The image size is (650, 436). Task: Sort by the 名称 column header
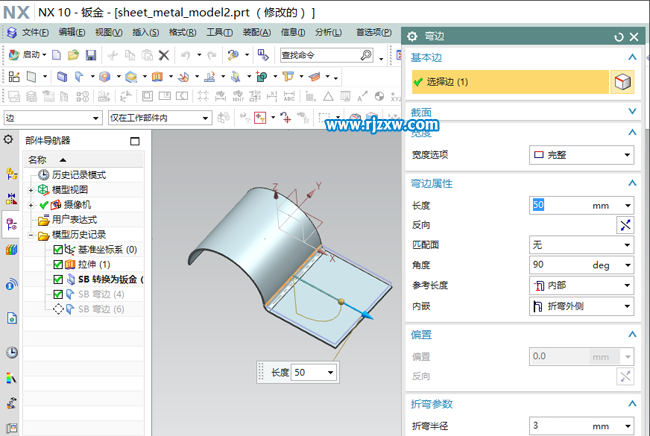coord(83,160)
